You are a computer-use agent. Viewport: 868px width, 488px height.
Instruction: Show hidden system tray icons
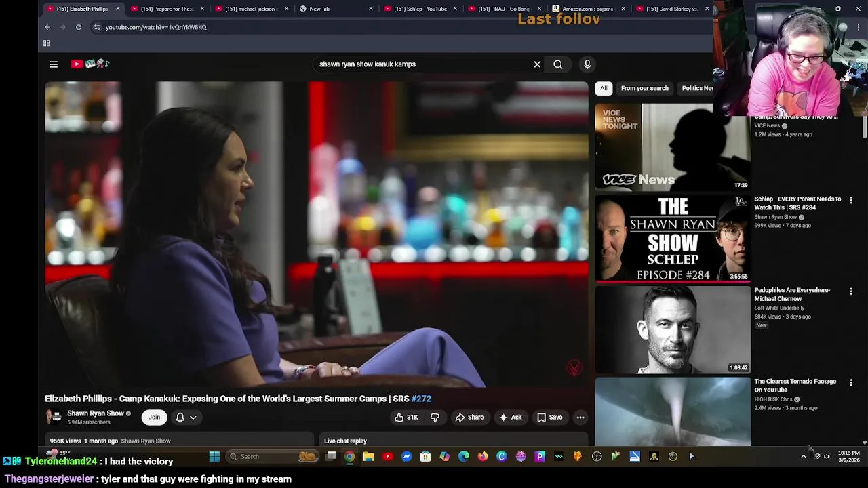(804, 457)
